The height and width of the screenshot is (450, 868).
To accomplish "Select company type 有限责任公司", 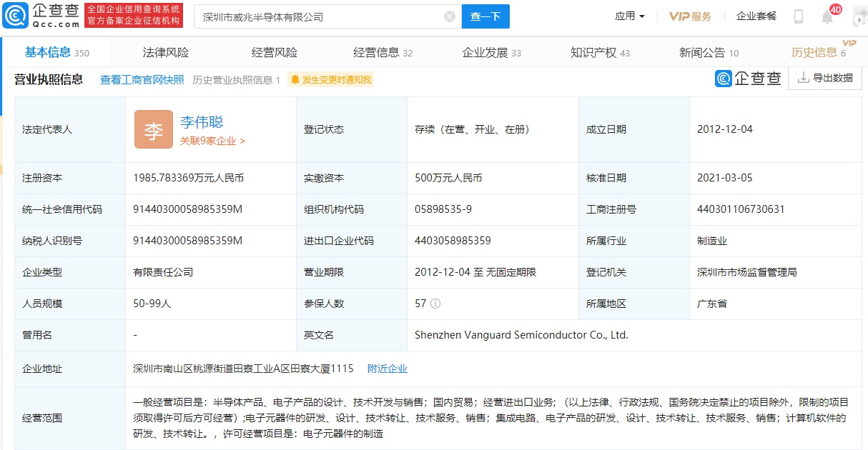I will (163, 272).
